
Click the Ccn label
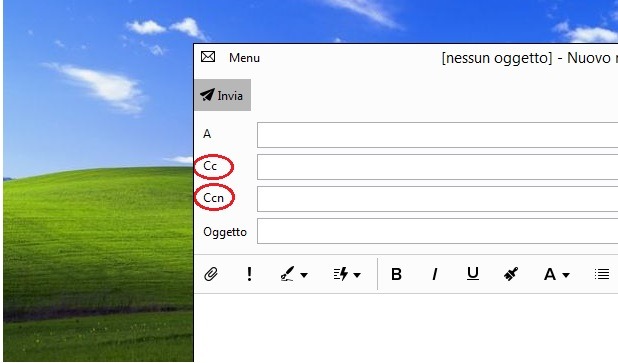[x=213, y=197]
